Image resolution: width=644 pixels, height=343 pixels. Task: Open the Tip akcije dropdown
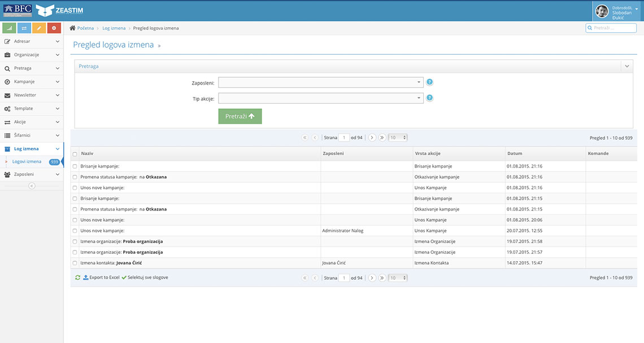[x=321, y=98]
